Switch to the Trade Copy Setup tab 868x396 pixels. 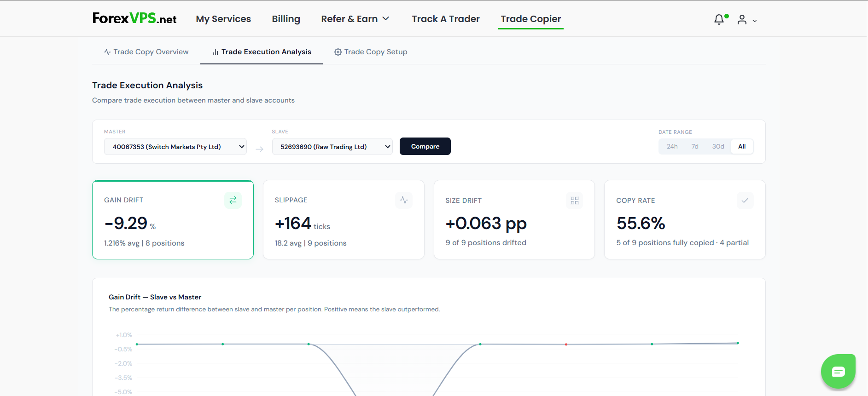[x=371, y=52]
